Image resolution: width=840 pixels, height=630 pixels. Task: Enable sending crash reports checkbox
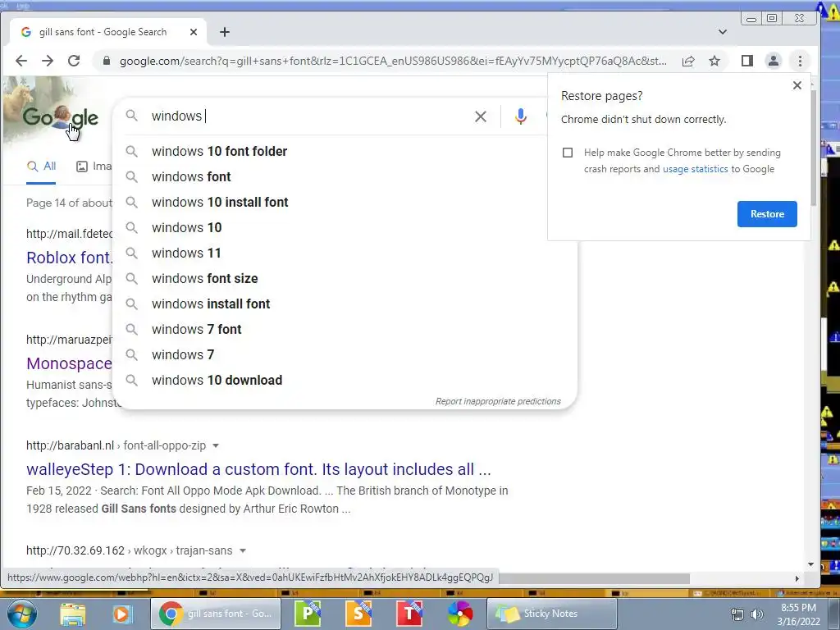[568, 153]
